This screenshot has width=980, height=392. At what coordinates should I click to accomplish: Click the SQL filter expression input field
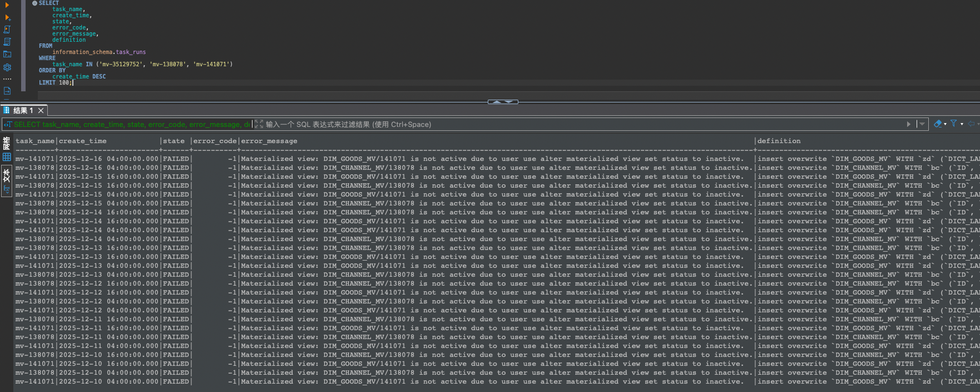pyautogui.click(x=556, y=124)
